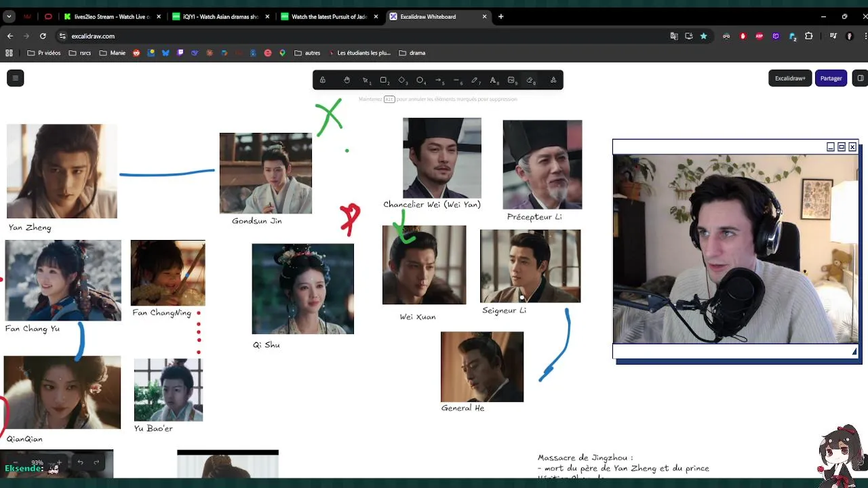Select the Massacre de Jingzhou text
The image size is (868, 488).
(585, 458)
